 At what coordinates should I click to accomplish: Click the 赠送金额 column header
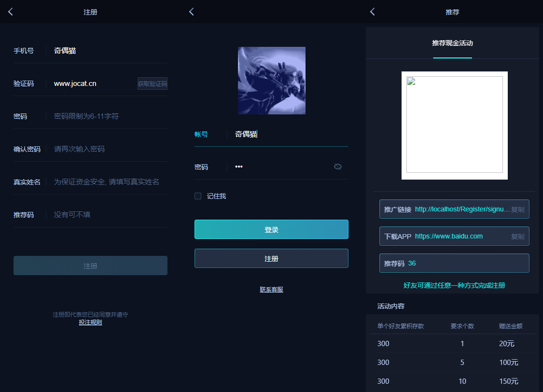(x=511, y=326)
